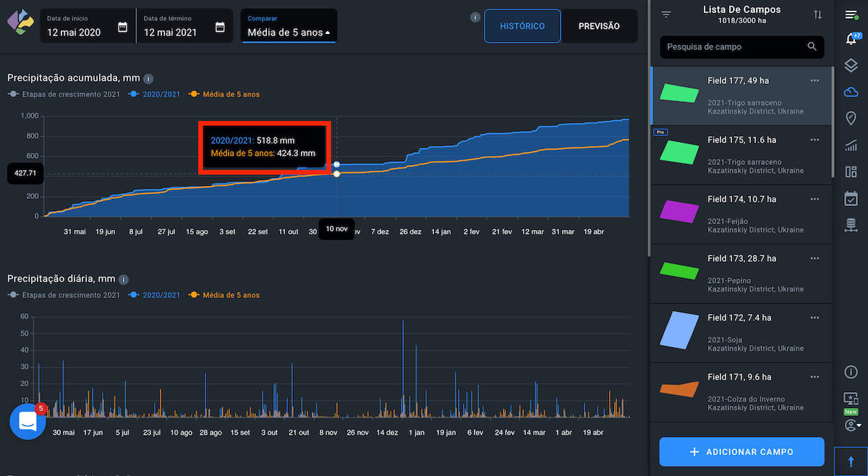The height and width of the screenshot is (476, 868).
Task: Select the Histórico tab
Action: [x=522, y=26]
